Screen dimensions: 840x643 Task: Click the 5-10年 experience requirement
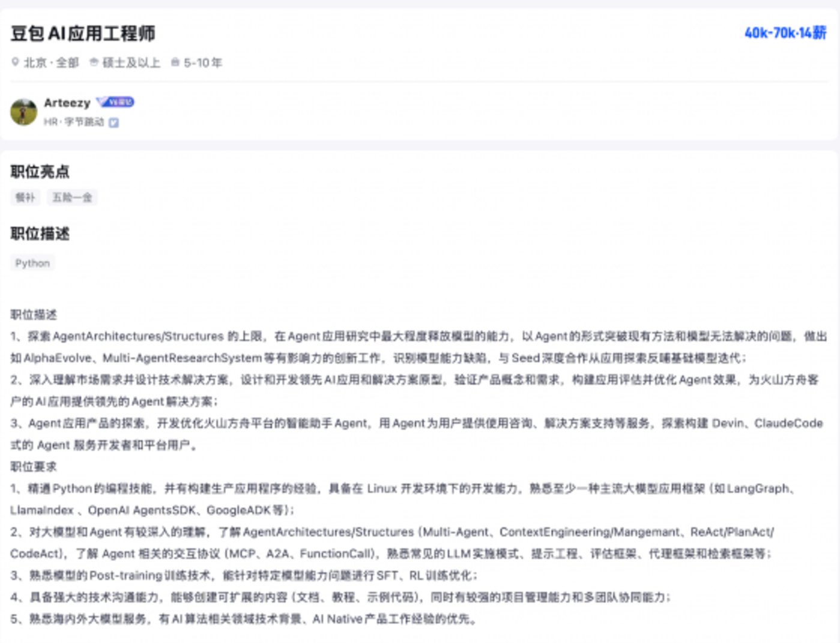tap(202, 62)
